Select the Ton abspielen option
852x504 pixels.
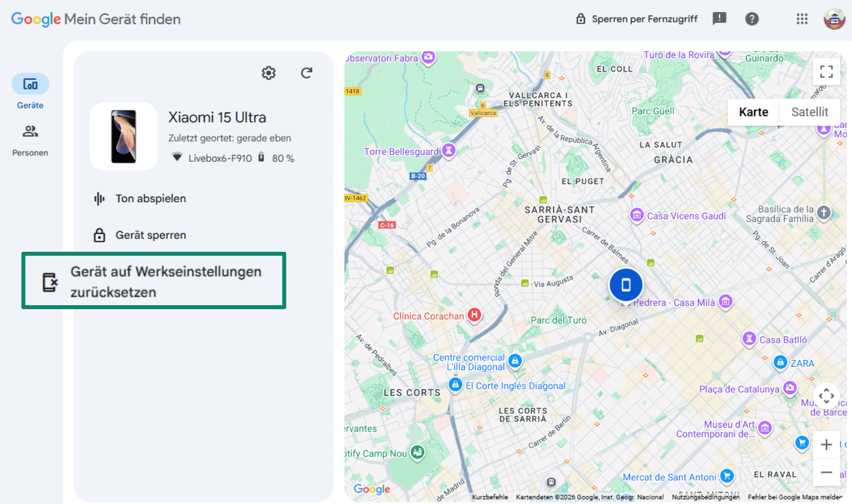(150, 198)
